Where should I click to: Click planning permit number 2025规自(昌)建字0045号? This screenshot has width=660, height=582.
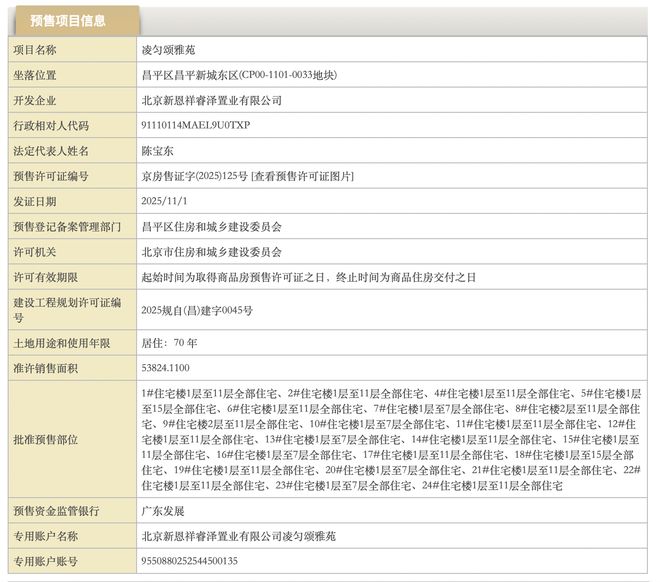[x=197, y=310]
